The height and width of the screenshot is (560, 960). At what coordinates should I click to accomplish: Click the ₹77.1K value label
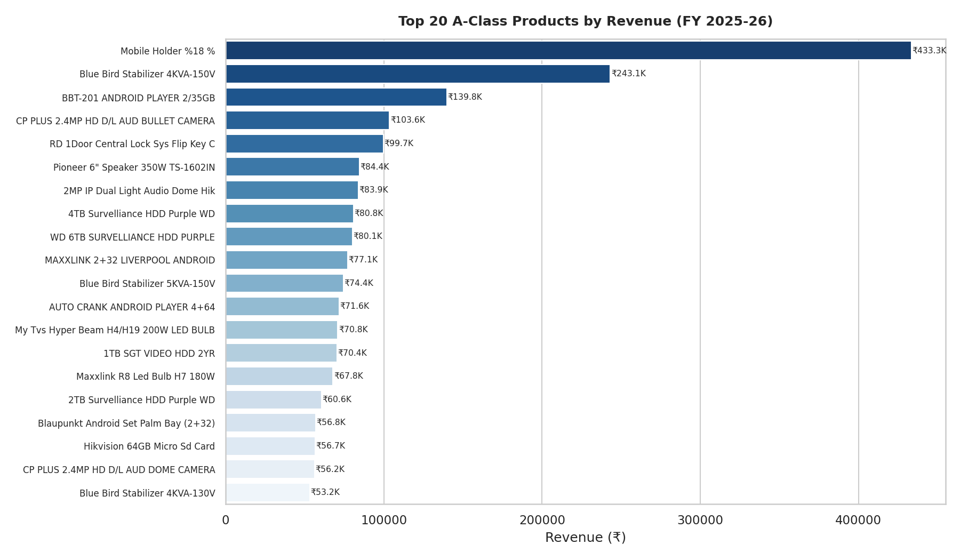363,260
